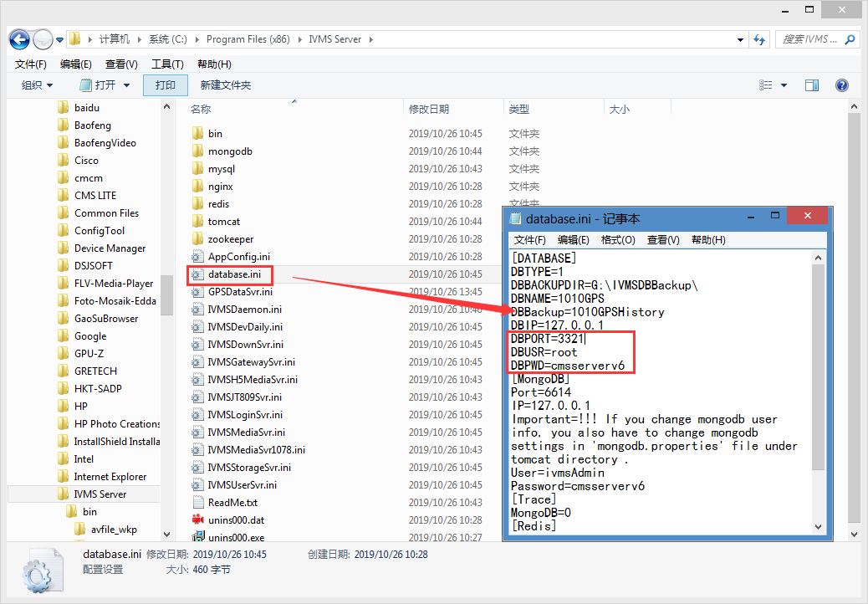Click folder tree scrollbar up arrow
This screenshot has width=868, height=604.
click(166, 106)
